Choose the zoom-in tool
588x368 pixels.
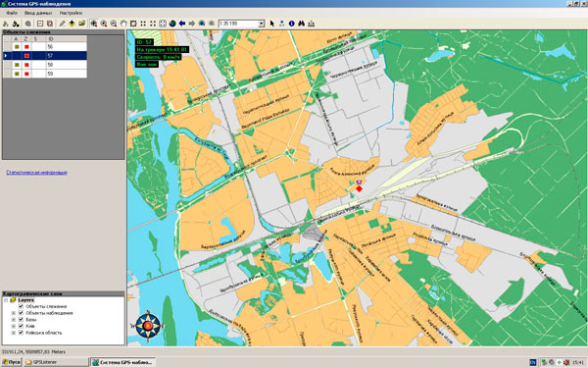(104, 24)
